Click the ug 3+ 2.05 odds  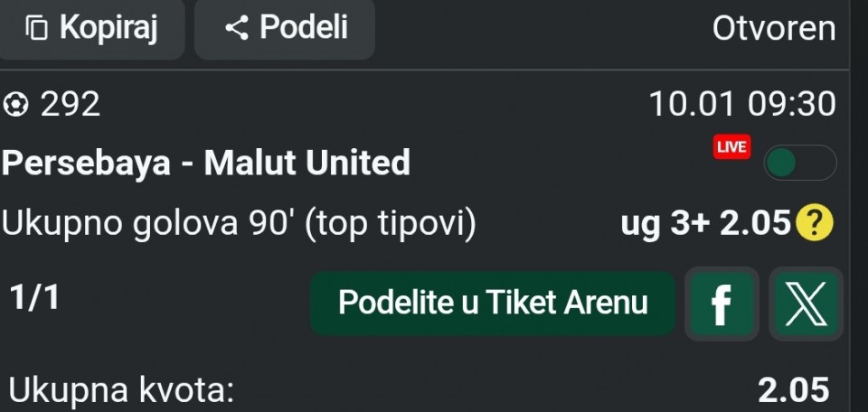coord(705,223)
